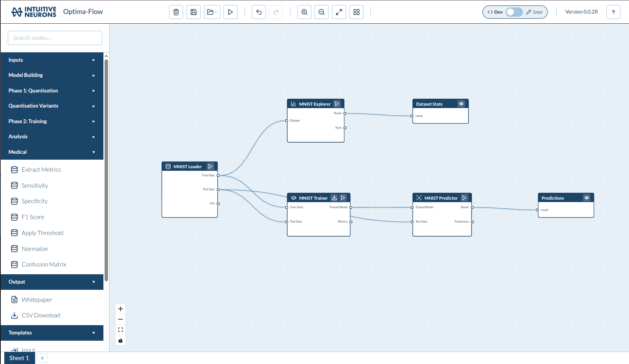Open help with the question mark button
The height and width of the screenshot is (364, 629).
[613, 12]
